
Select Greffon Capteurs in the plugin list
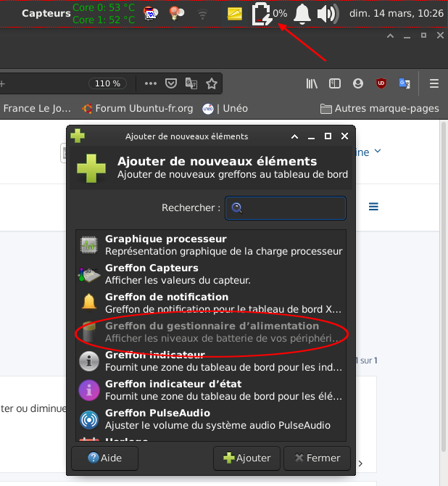coord(211,274)
